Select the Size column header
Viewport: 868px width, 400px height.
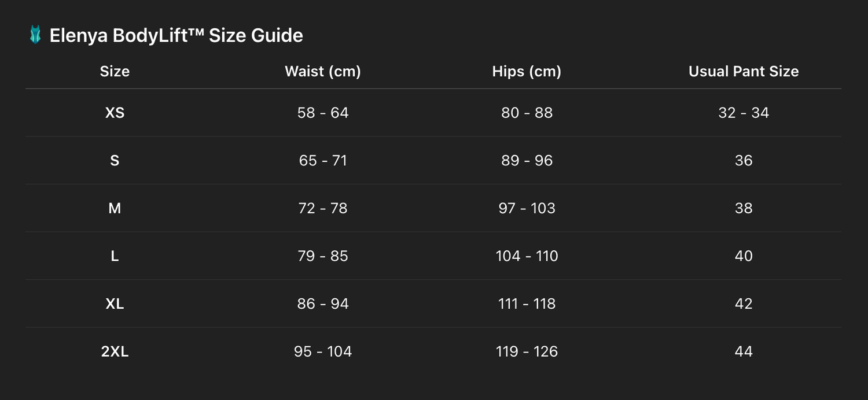[x=115, y=71]
